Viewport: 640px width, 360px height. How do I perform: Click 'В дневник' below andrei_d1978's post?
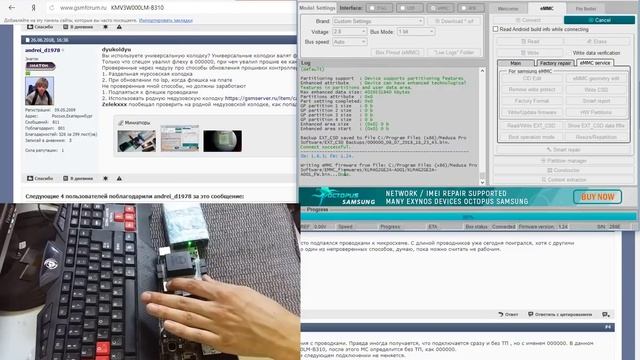pos(78,178)
